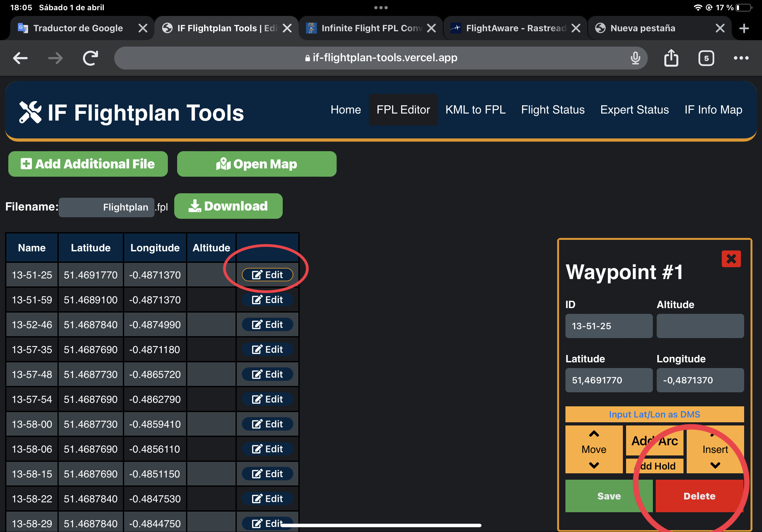This screenshot has width=762, height=532.
Task: Tap the microphone icon in address bar
Action: coord(635,58)
